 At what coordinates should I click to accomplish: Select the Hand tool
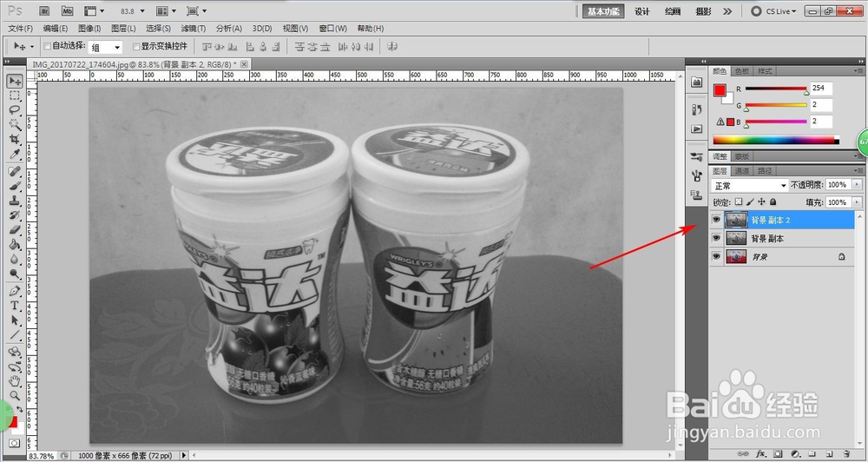pos(15,380)
